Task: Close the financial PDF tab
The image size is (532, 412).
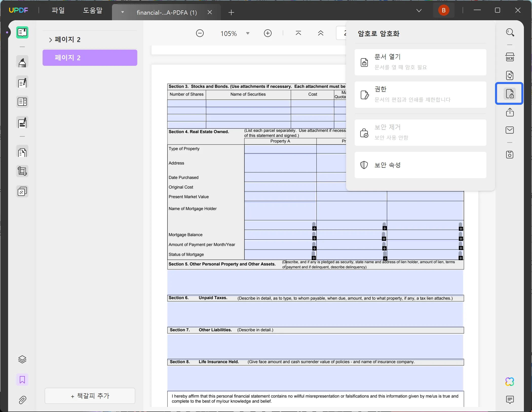Action: (x=210, y=12)
